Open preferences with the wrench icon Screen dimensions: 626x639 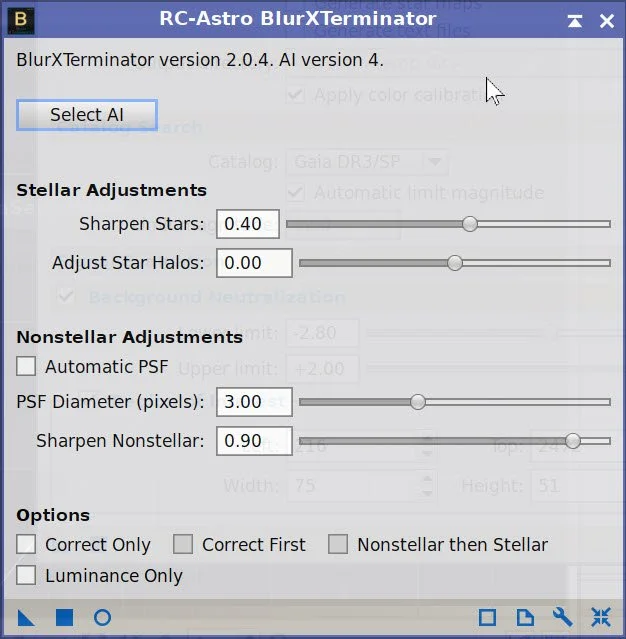[563, 618]
